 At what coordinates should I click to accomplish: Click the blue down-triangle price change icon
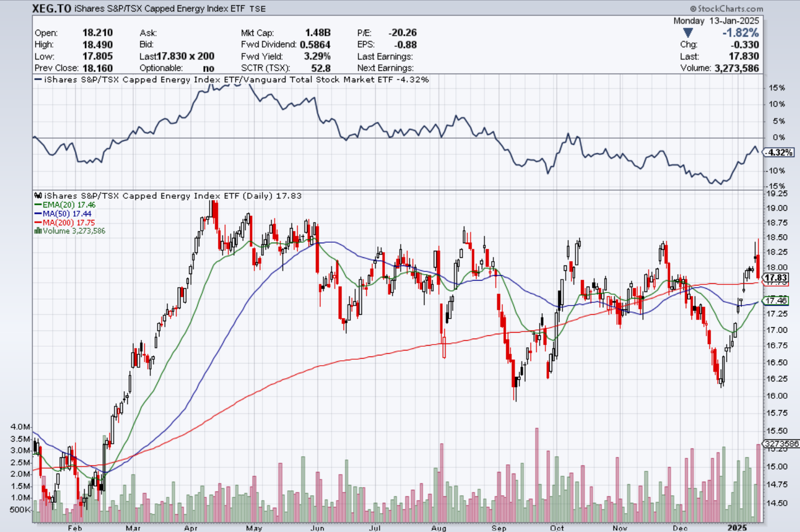pos(688,33)
